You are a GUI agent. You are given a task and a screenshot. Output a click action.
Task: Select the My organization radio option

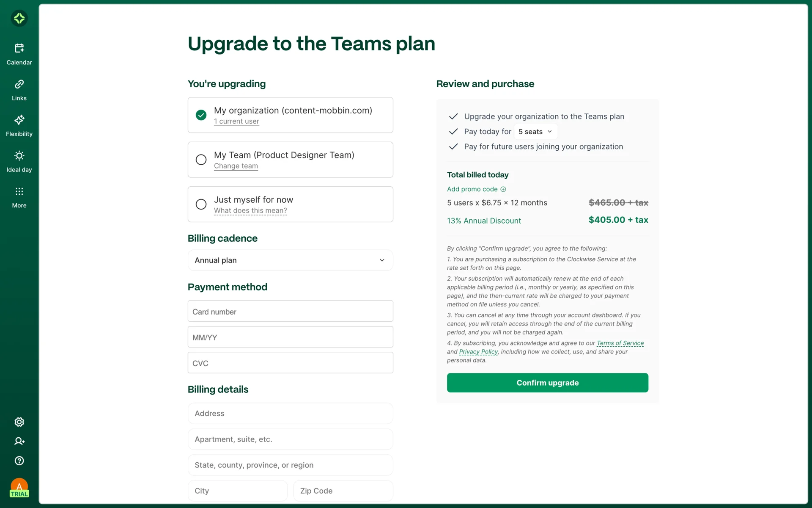tap(201, 115)
